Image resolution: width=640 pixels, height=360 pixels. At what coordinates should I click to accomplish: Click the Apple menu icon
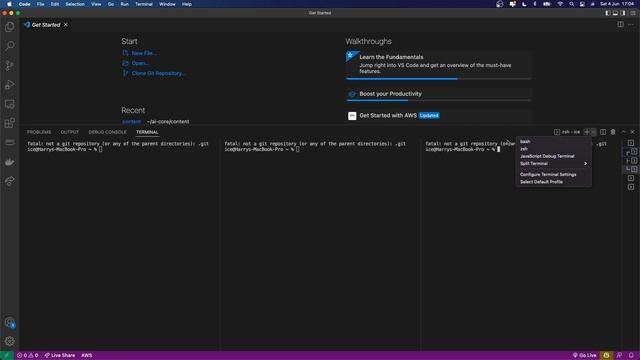tap(9, 4)
